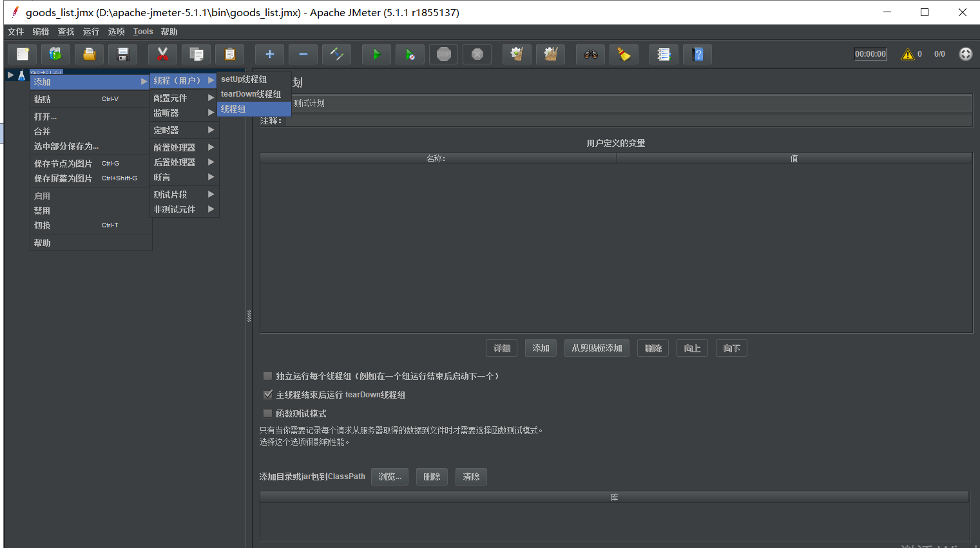The height and width of the screenshot is (548, 980).
Task: Expand the 前置处理器 submenu
Action: 184,147
